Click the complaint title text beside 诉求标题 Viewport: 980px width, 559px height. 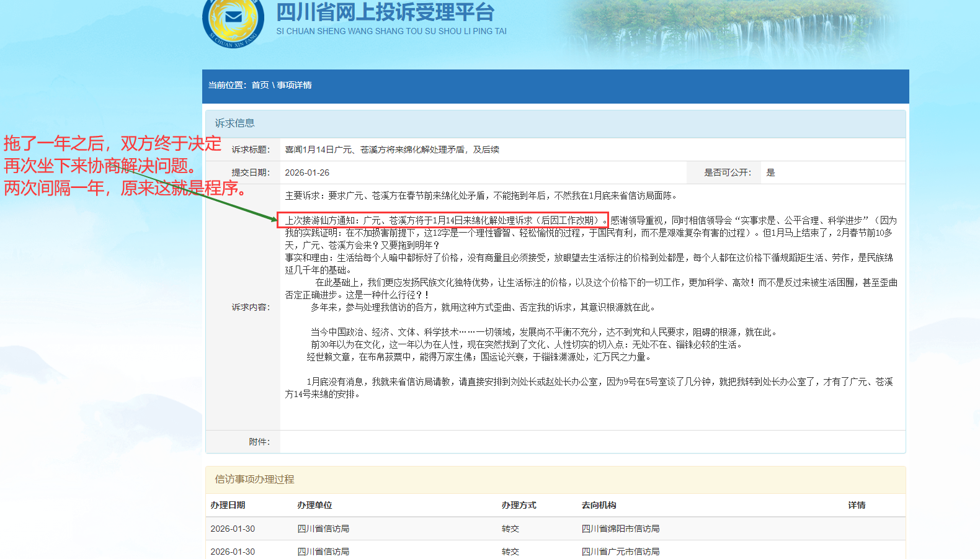tap(392, 150)
